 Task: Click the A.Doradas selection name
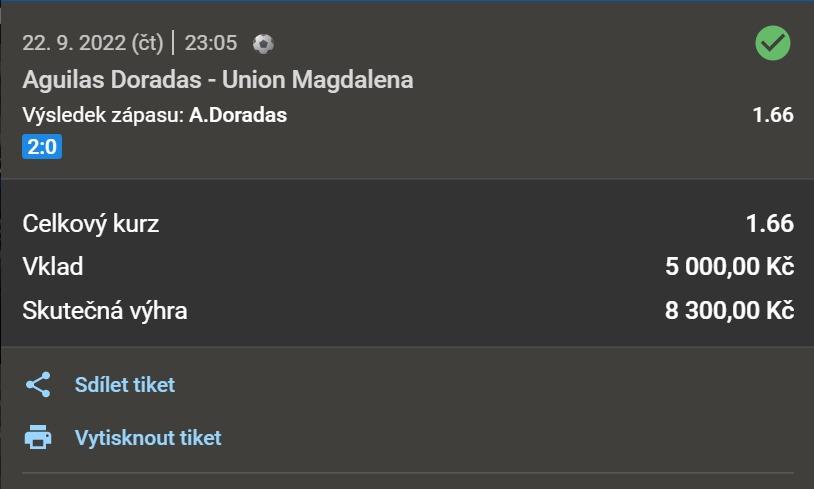[x=238, y=115]
